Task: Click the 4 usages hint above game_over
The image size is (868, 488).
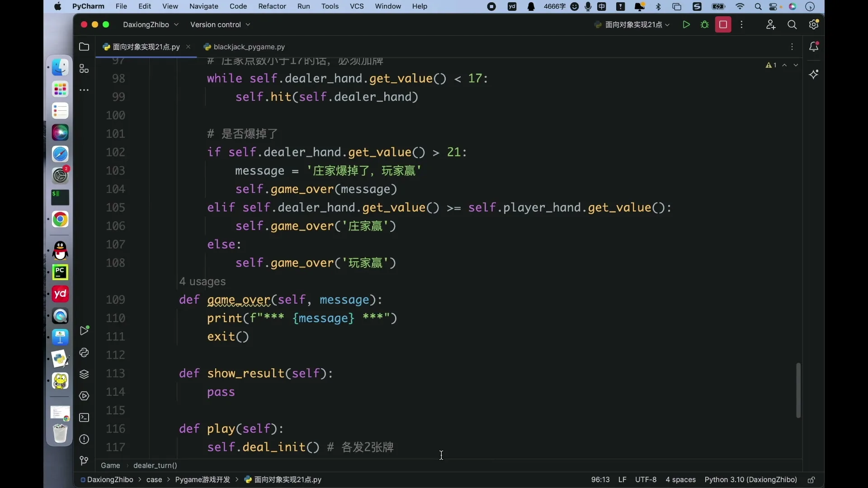Action: [x=203, y=282]
